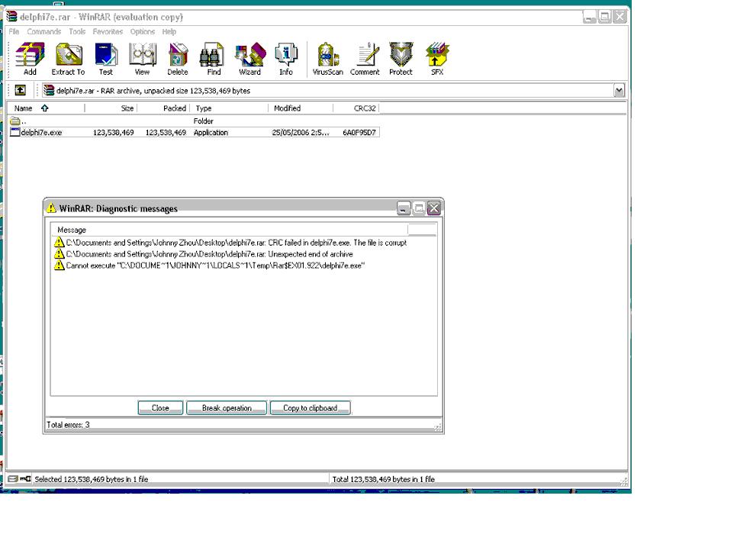Click the Add toolbar icon
This screenshot has width=737, height=560.
30,59
